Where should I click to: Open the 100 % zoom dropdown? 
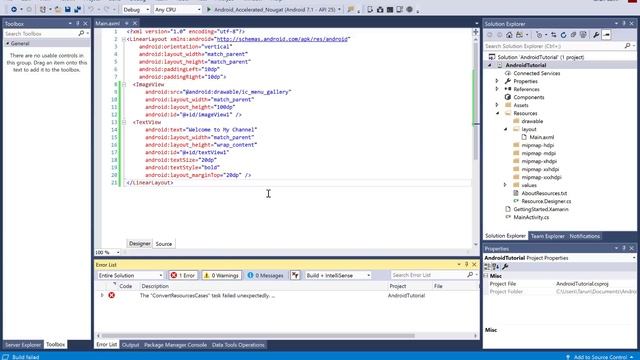tap(108, 253)
